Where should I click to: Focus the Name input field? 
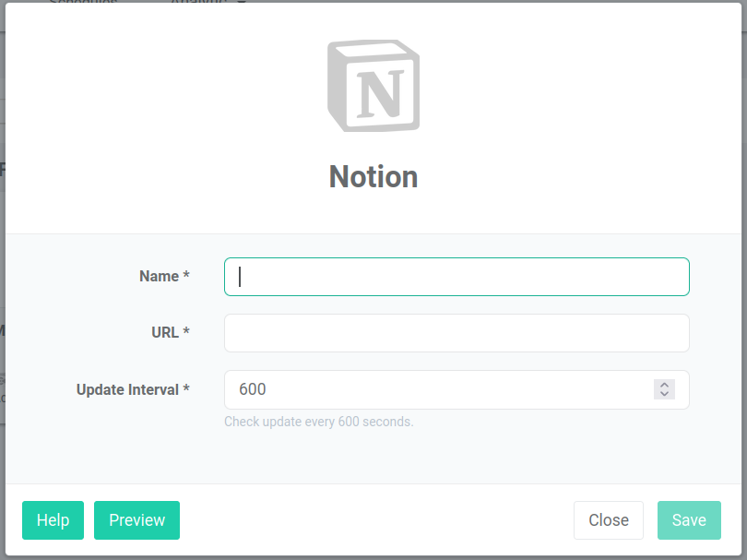click(456, 277)
